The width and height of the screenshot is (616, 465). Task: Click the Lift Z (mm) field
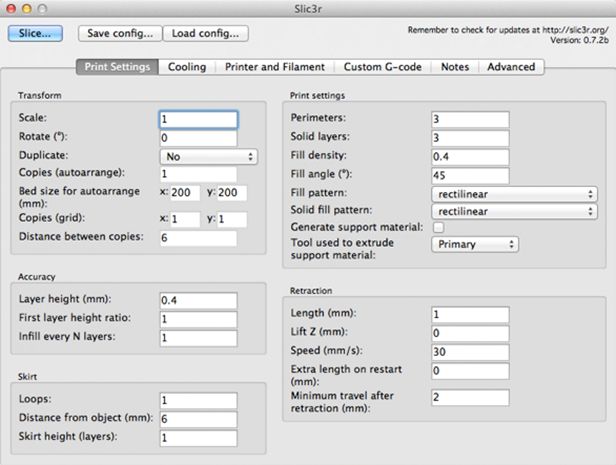pos(470,333)
